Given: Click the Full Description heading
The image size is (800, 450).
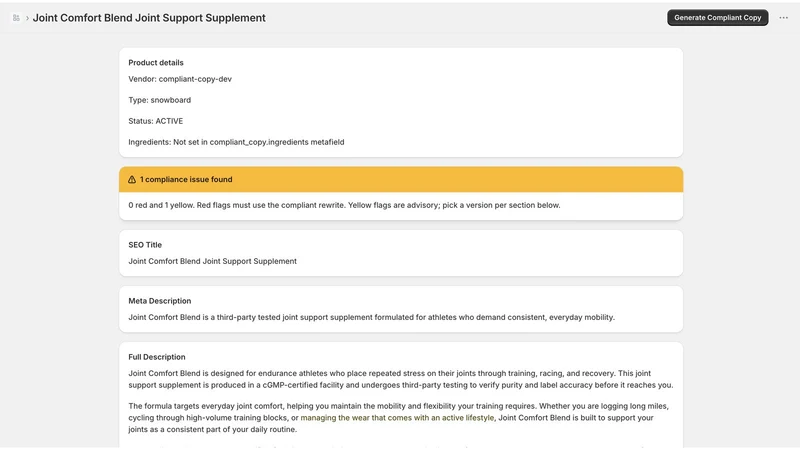Looking at the screenshot, I should pos(157,357).
